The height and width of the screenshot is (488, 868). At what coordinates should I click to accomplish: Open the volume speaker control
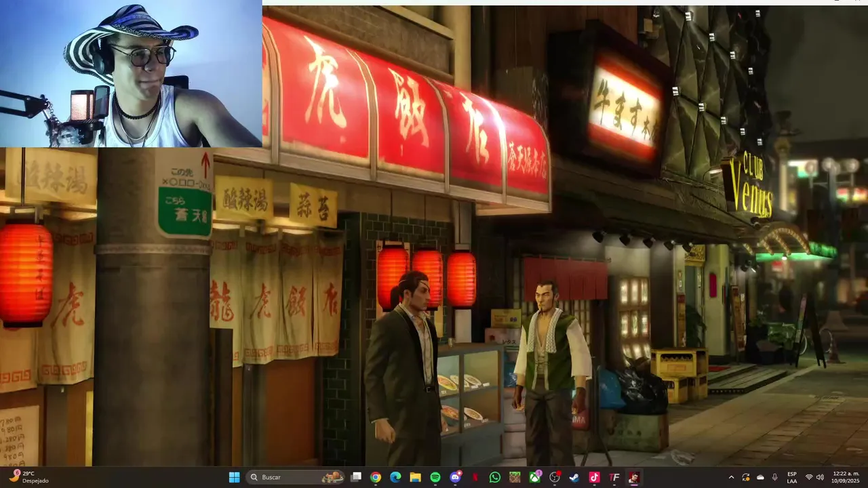point(820,477)
